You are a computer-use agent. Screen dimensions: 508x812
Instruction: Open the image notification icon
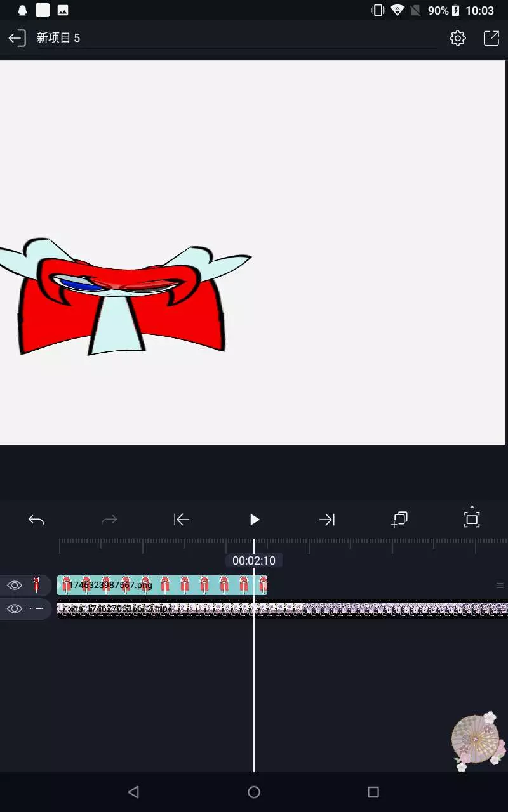click(x=63, y=10)
